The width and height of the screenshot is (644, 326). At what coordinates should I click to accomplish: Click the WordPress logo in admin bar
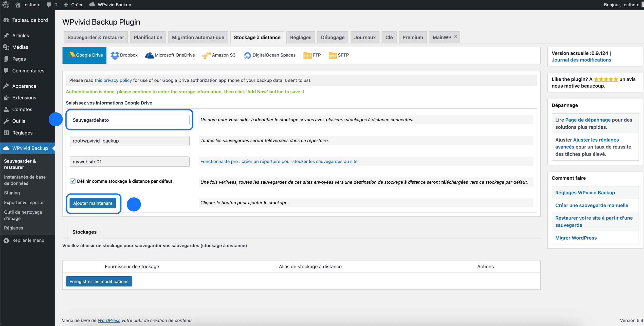[6, 4]
